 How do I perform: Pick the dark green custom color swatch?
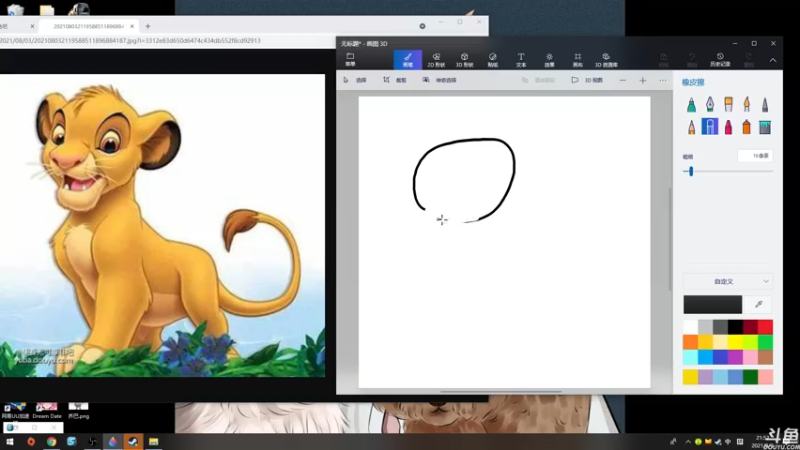point(750,377)
